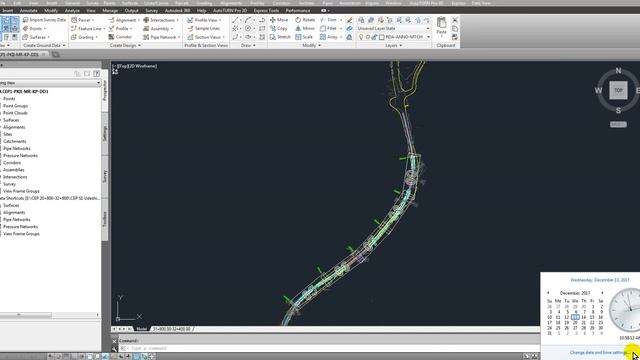This screenshot has height=360, width=640.
Task: Select the Move tool
Action: tap(279, 20)
